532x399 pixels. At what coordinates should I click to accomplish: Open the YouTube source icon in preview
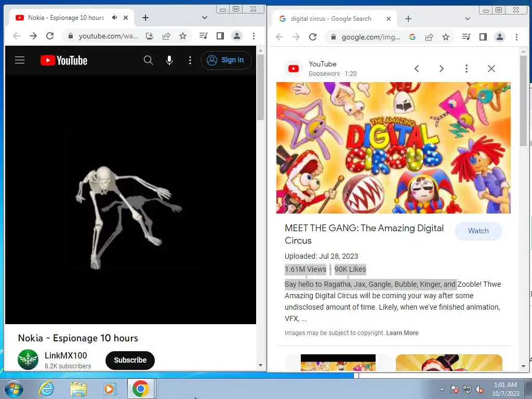click(x=294, y=69)
